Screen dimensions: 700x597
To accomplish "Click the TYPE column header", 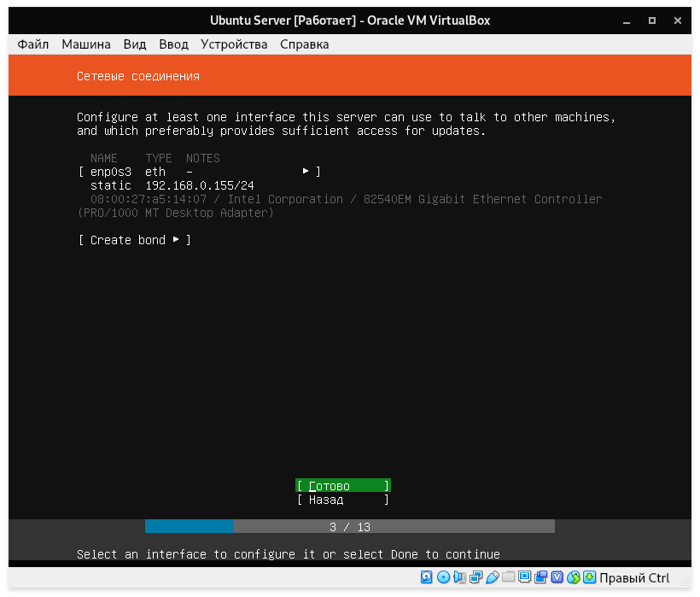I will pyautogui.click(x=159, y=159).
